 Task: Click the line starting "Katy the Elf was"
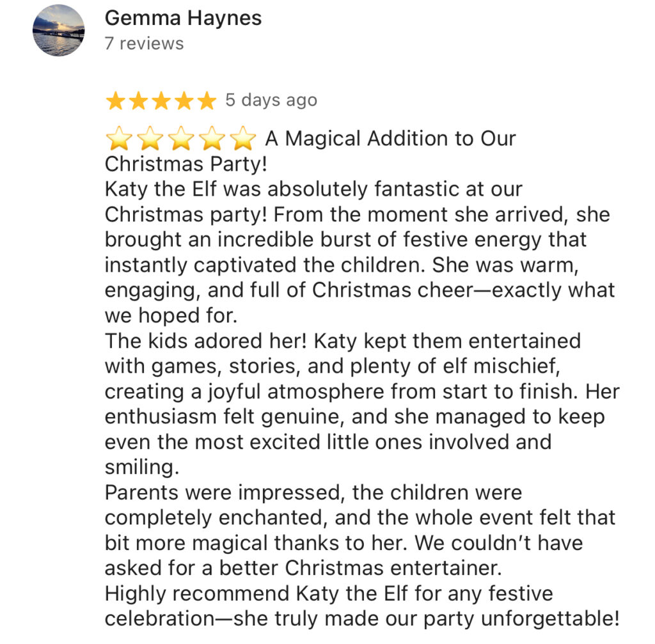pos(313,189)
